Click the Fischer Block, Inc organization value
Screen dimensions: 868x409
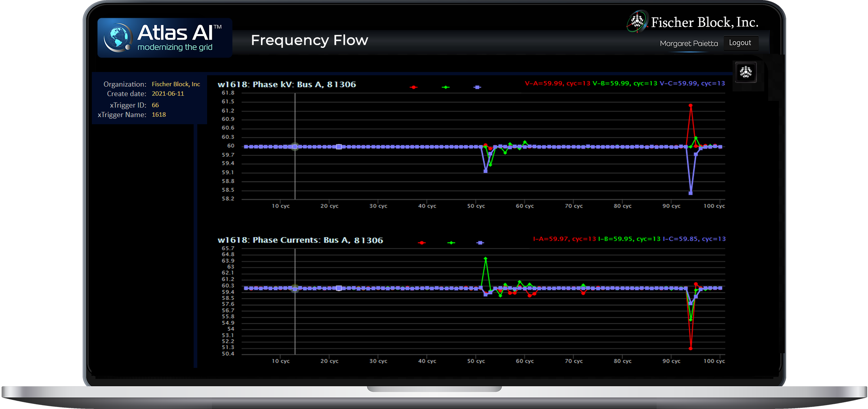[176, 84]
